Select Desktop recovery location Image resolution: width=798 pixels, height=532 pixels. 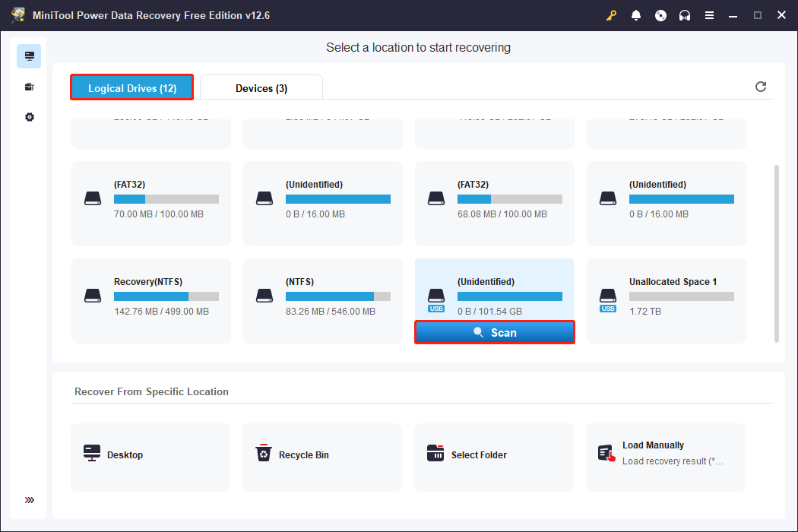[150, 455]
